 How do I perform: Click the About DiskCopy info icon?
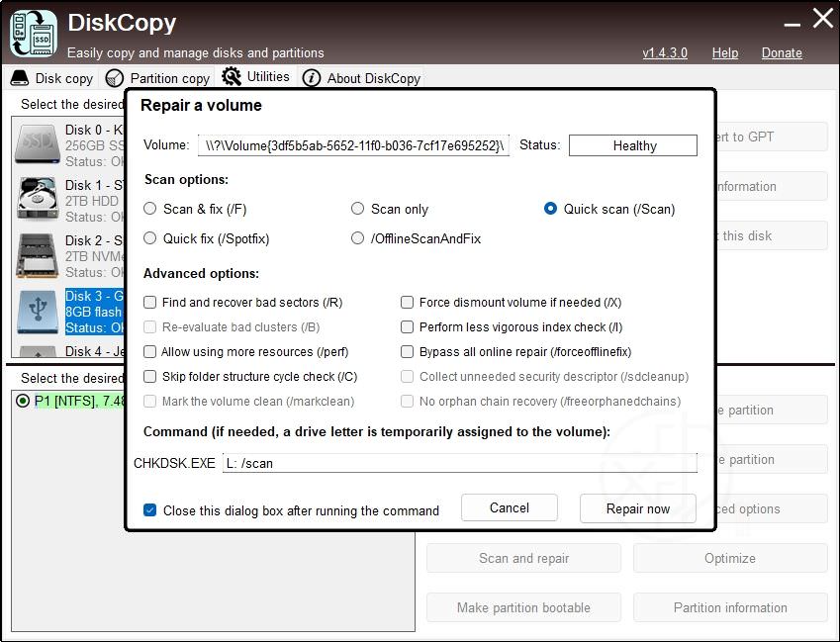pyautogui.click(x=312, y=78)
